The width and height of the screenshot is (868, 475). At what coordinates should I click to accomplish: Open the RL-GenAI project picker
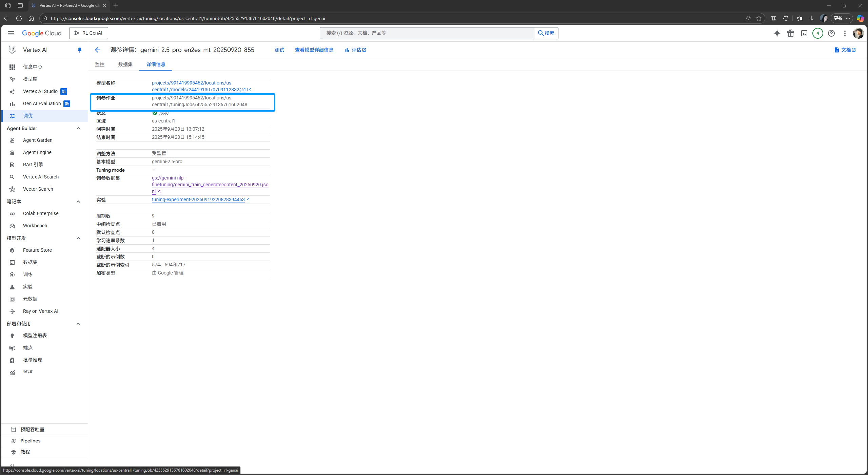[x=88, y=33]
